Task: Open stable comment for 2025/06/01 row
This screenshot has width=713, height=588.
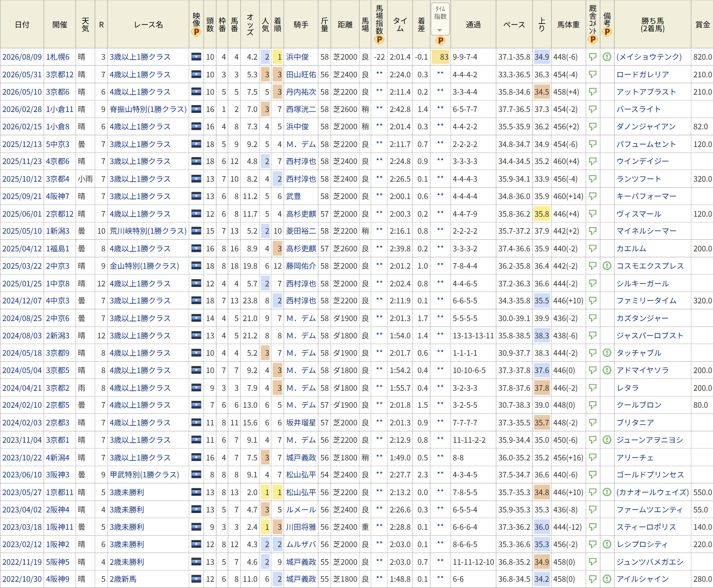Action: coord(593,214)
